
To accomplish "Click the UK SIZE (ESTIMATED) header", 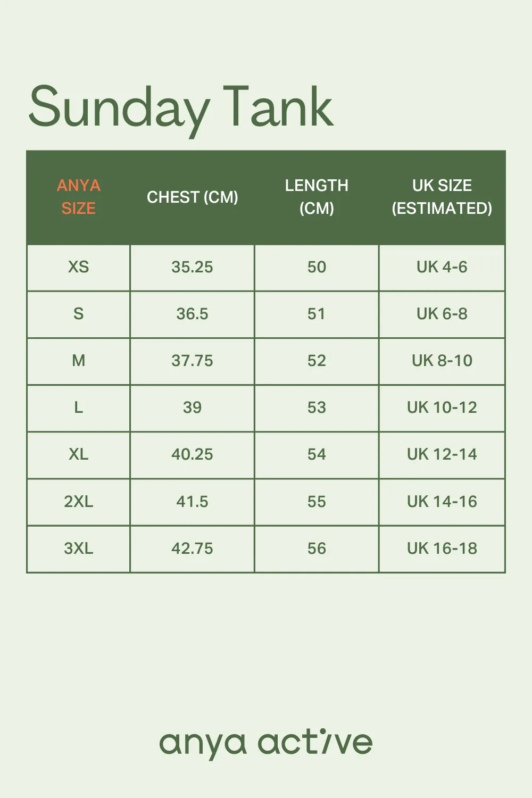I will [442, 197].
